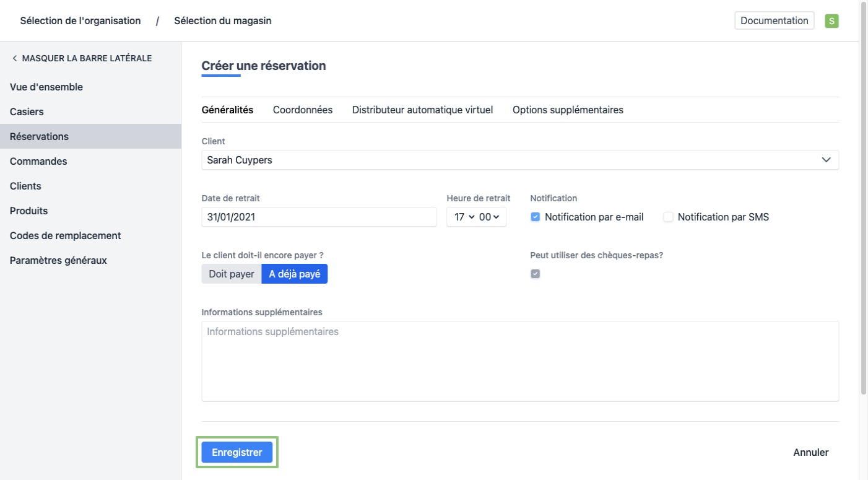Select the Généralités tab
This screenshot has width=868, height=480.
coord(227,110)
